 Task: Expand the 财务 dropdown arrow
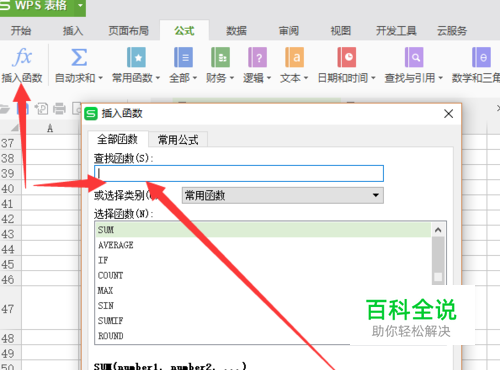(x=231, y=78)
